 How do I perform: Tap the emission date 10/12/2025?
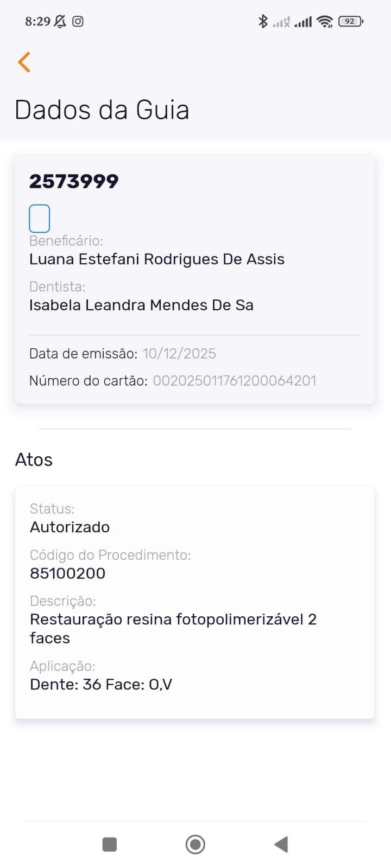pos(179,354)
